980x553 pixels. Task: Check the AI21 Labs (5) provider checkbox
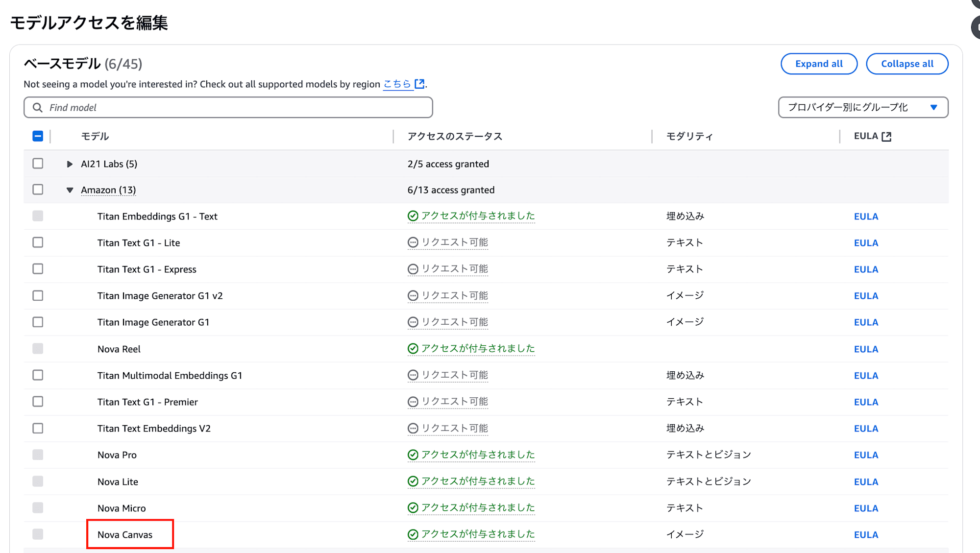[x=38, y=164]
